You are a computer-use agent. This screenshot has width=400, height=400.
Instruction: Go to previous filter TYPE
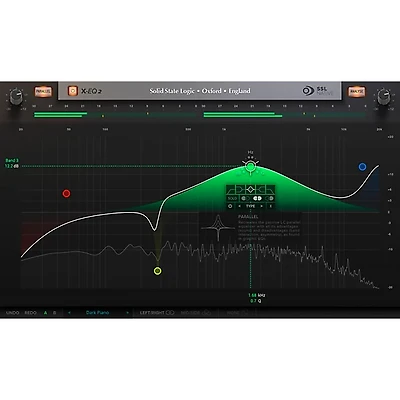coord(239,206)
